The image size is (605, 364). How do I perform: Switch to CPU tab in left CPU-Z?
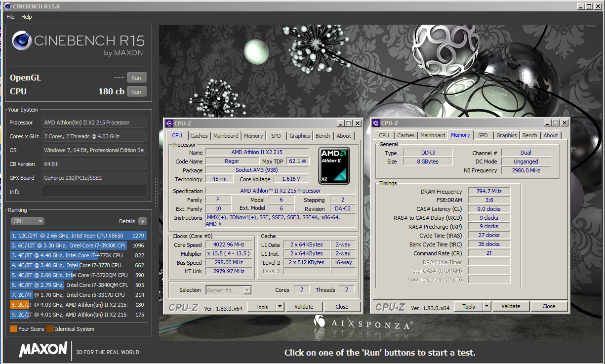177,135
